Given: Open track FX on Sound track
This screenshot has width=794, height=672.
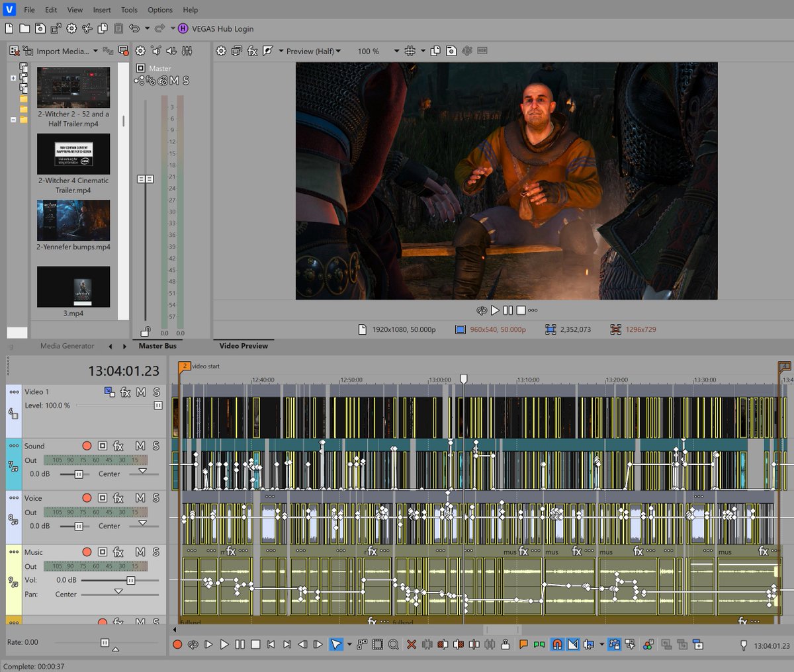Looking at the screenshot, I should coord(118,446).
